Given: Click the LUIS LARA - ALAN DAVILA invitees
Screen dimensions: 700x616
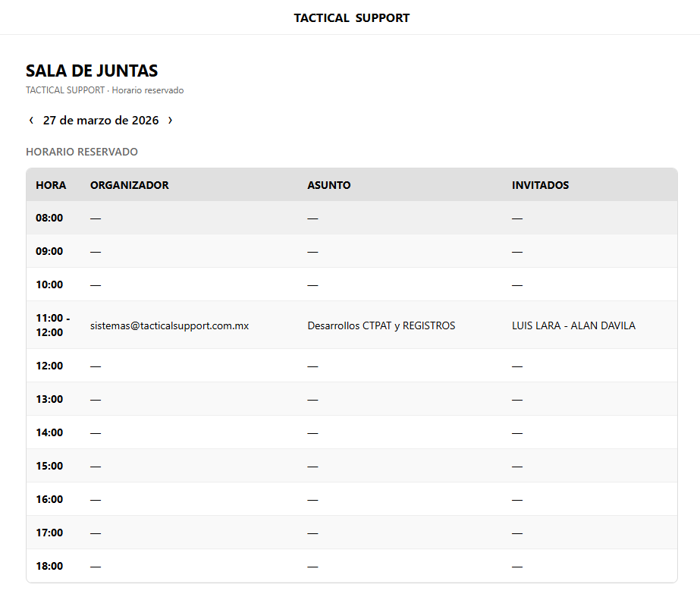Looking at the screenshot, I should point(573,325).
